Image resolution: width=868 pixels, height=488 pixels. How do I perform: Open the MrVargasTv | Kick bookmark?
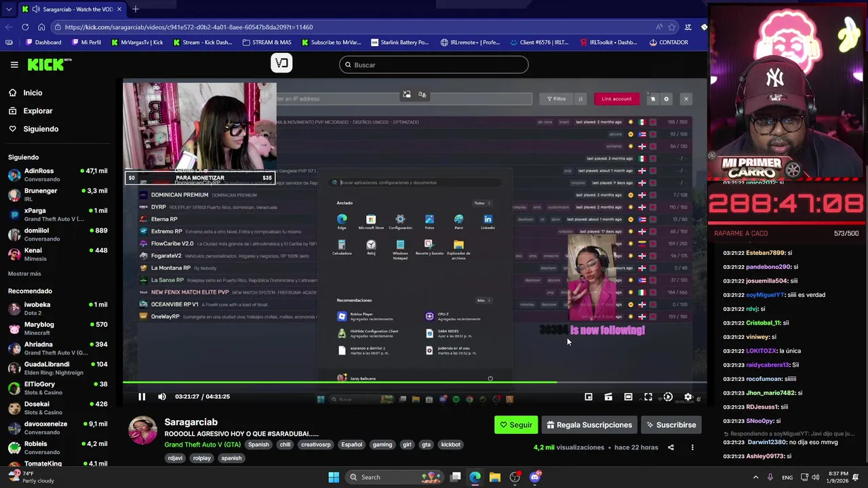136,42
